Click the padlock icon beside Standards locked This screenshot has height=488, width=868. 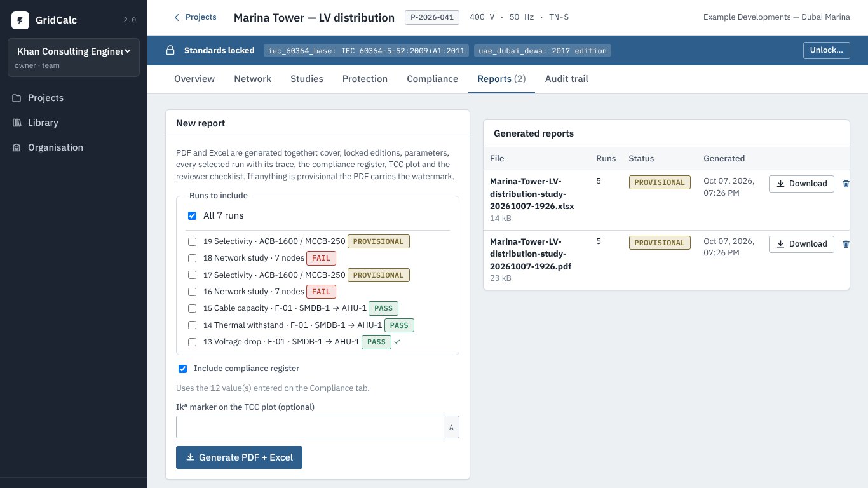pyautogui.click(x=170, y=50)
